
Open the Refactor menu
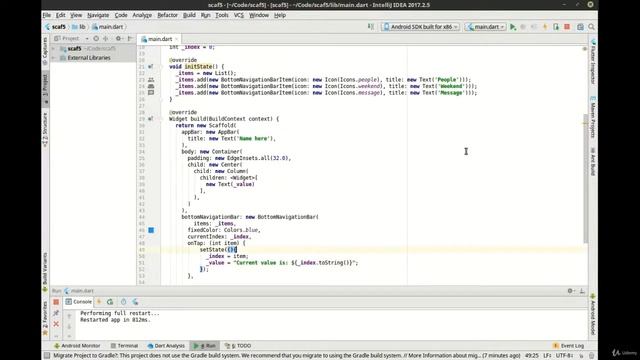pyautogui.click(x=167, y=15)
